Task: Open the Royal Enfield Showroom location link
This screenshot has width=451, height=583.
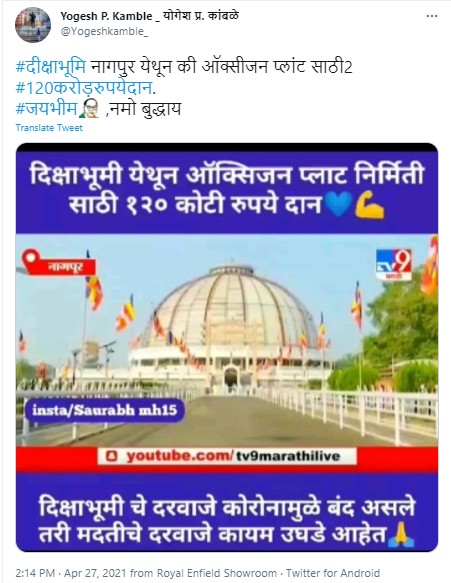Action: click(x=217, y=573)
